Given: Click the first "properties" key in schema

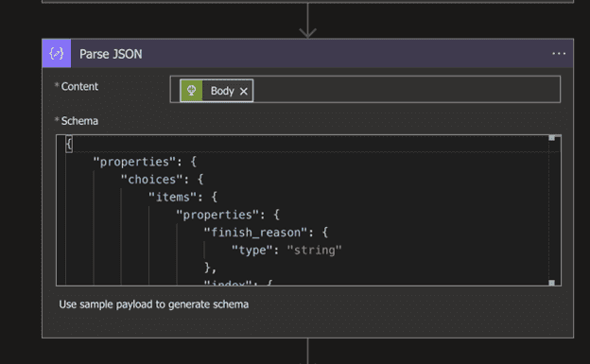Looking at the screenshot, I should (x=134, y=162).
